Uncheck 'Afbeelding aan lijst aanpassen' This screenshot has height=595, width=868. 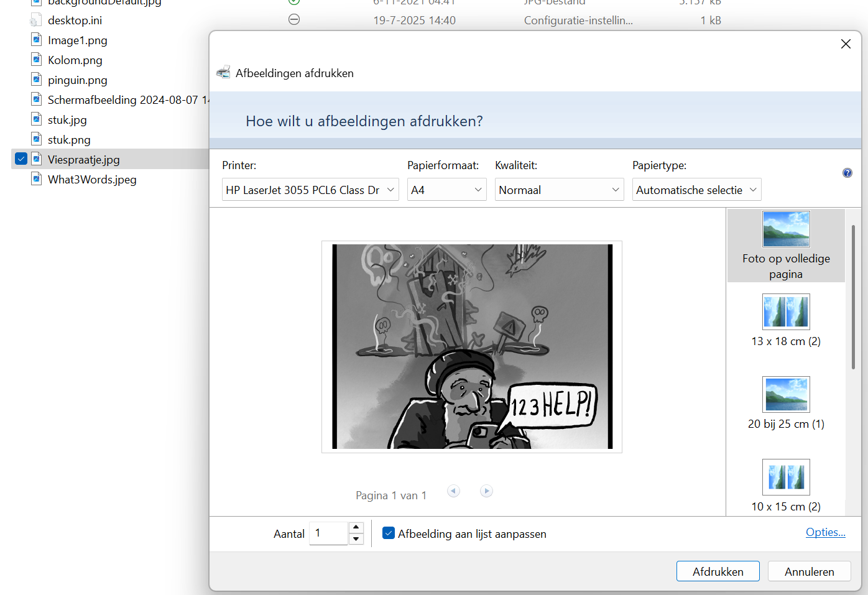(389, 533)
